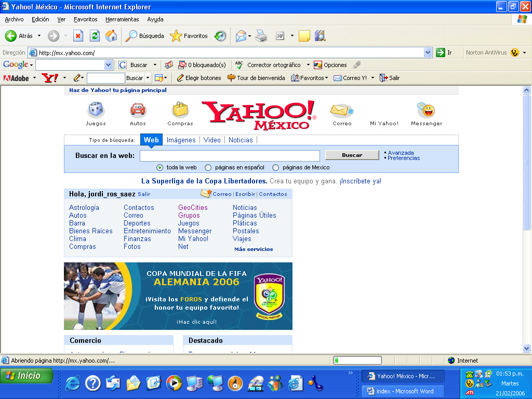Open the Herramientas menu
Screen dimensions: 532x399
tap(122, 19)
